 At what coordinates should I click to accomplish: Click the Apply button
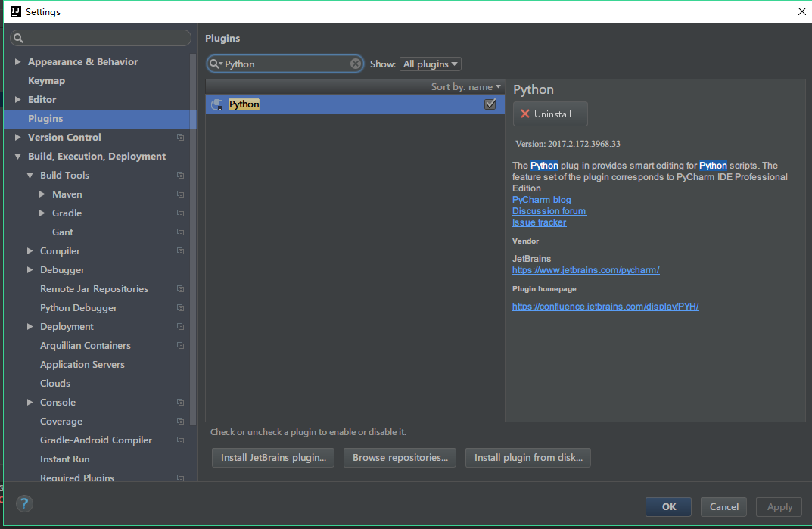coord(779,507)
